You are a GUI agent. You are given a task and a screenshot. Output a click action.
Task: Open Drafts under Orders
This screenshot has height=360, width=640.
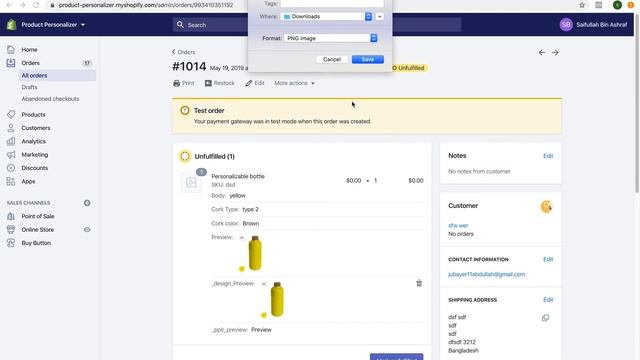coord(29,87)
